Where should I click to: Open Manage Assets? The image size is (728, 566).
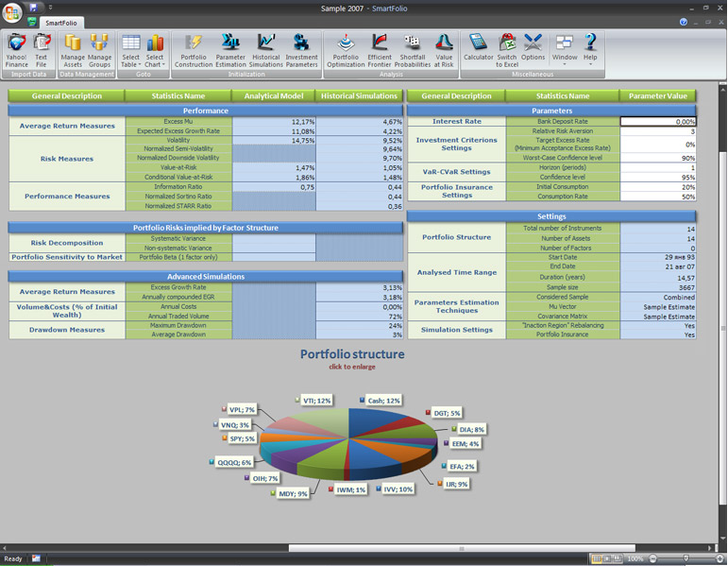73,51
